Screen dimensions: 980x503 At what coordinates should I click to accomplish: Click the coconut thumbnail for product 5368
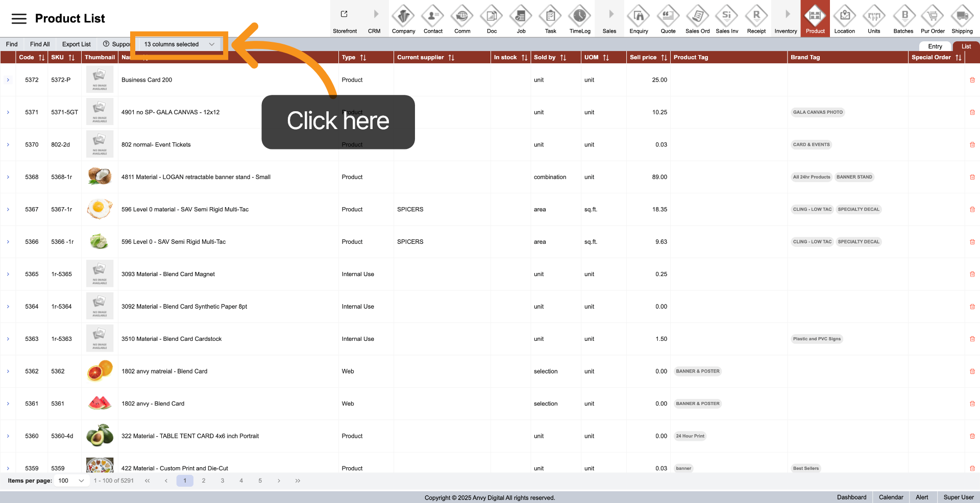click(x=100, y=177)
